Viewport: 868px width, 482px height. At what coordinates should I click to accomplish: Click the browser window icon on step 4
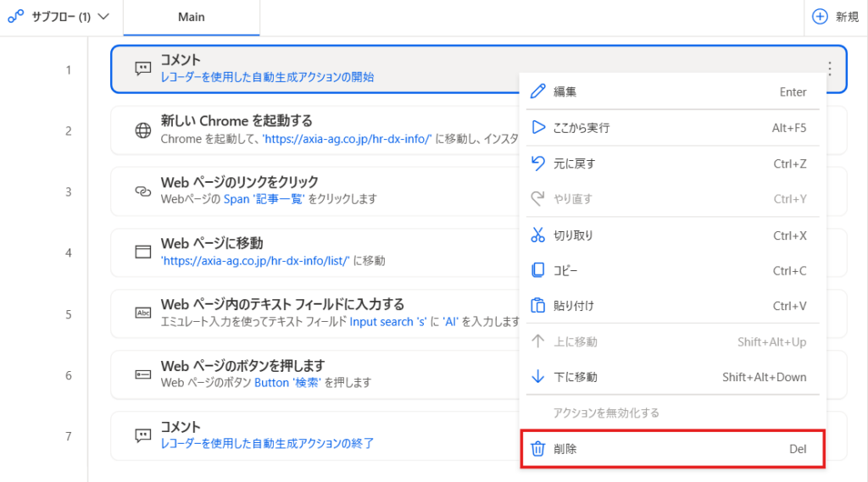click(x=143, y=252)
